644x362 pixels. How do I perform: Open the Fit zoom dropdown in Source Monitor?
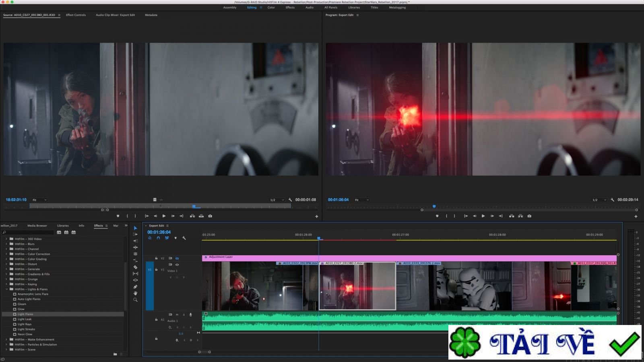(39, 200)
